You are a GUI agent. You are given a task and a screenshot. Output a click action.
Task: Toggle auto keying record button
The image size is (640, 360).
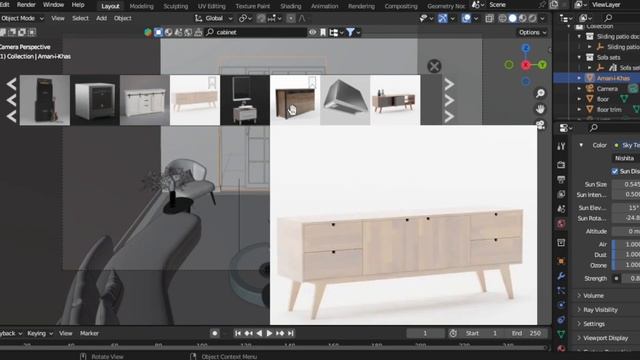click(214, 333)
